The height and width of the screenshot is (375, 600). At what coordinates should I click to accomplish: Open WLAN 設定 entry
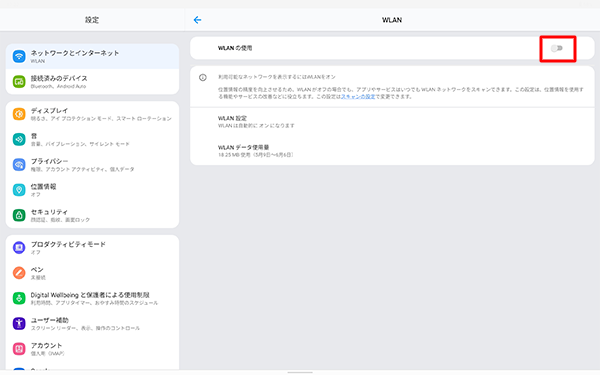pos(392,121)
